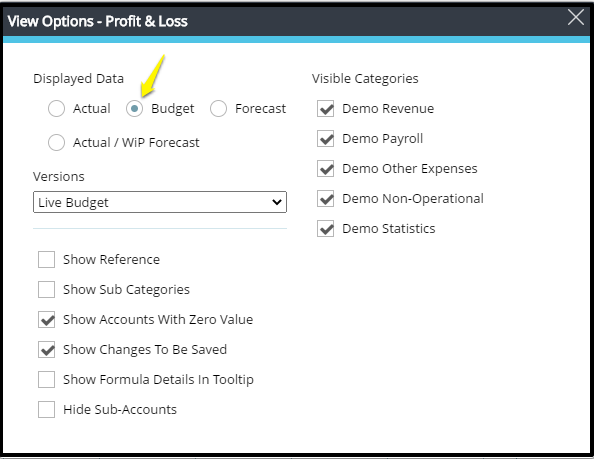Disable Demo Other Expenses category
The image size is (594, 459).
point(325,169)
